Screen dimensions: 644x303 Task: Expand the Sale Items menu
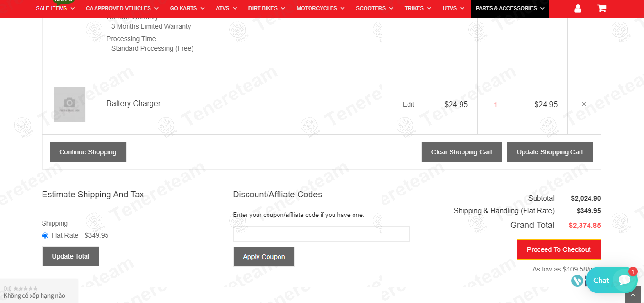[55, 8]
